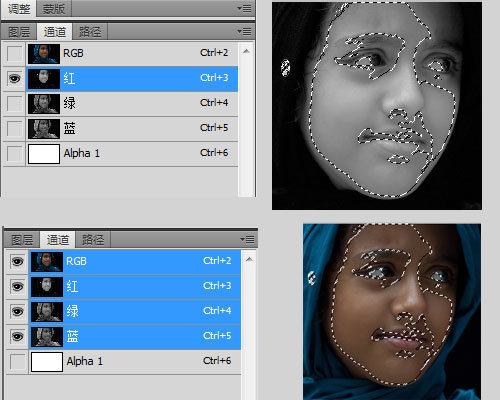Select the RGB composite channel in lower panel
The image size is (500, 400).
pos(135,261)
